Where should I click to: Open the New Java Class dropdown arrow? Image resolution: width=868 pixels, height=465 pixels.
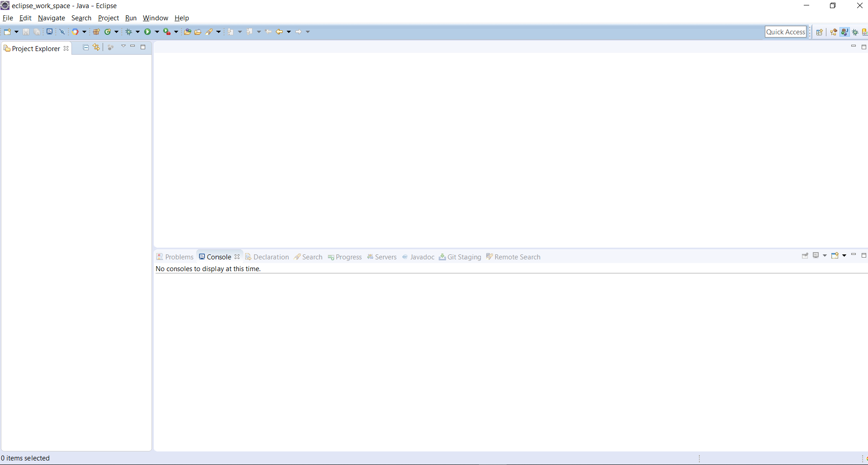116,32
